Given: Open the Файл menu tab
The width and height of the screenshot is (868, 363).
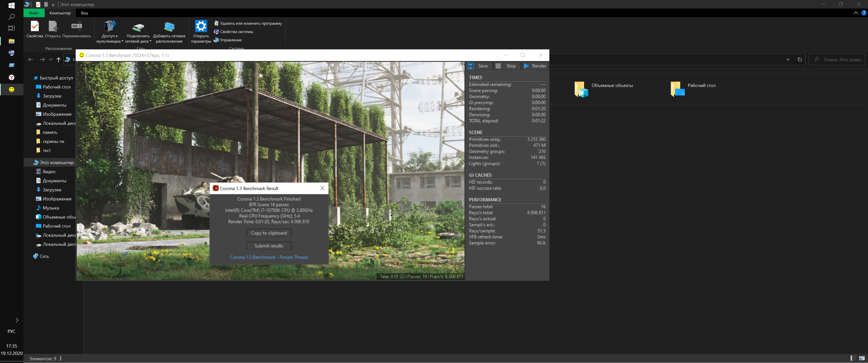Looking at the screenshot, I should (x=34, y=13).
